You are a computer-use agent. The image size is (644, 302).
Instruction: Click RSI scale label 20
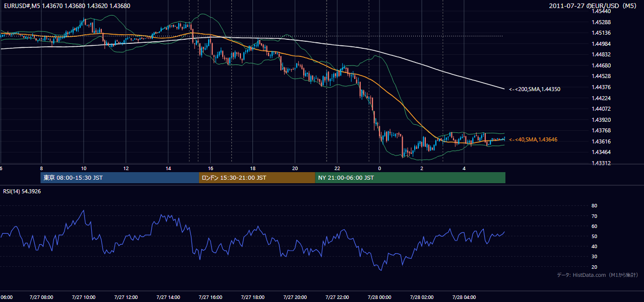(x=594, y=267)
